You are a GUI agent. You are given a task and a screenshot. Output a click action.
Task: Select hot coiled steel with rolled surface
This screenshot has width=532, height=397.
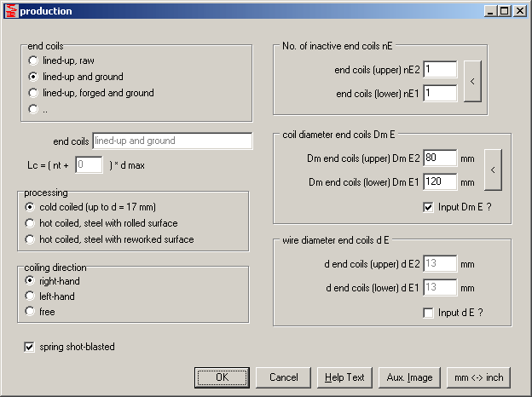31,223
